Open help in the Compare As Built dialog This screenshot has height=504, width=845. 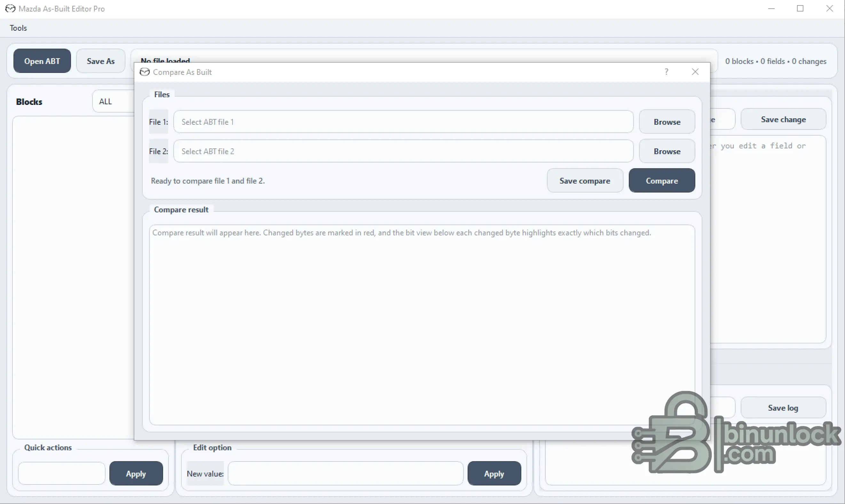pos(666,72)
